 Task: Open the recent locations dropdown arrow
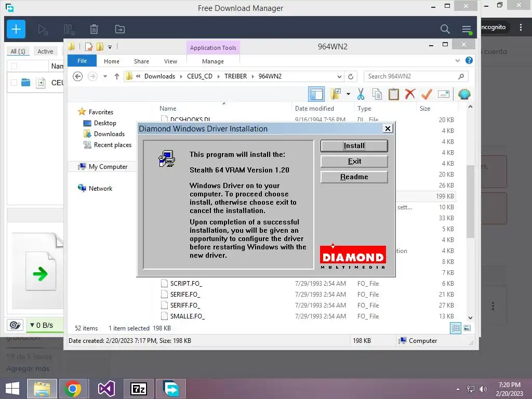click(x=105, y=76)
